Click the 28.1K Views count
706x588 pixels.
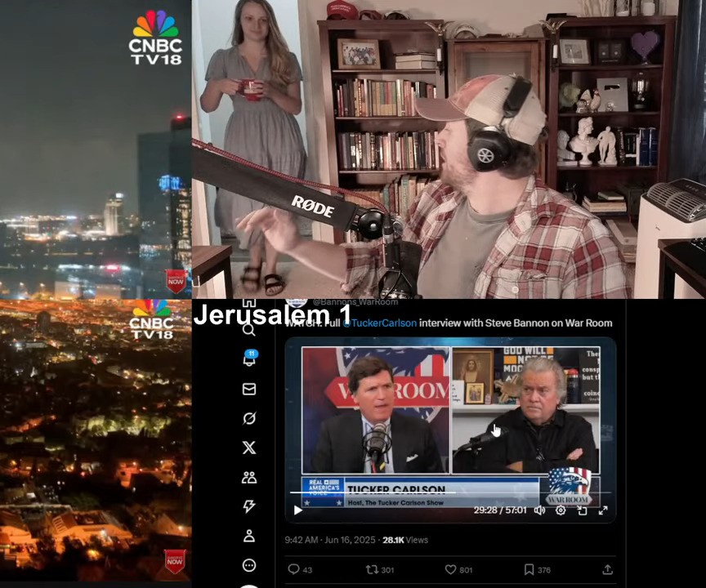point(405,540)
